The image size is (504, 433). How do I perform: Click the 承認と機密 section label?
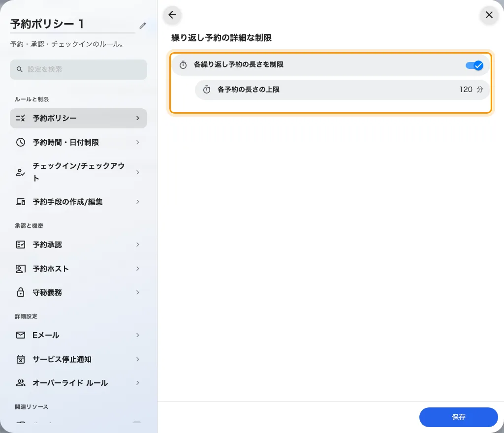[29, 226]
